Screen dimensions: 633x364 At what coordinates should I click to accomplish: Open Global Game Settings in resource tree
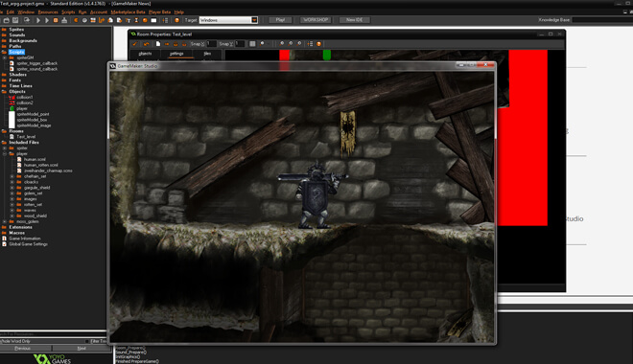tap(28, 244)
